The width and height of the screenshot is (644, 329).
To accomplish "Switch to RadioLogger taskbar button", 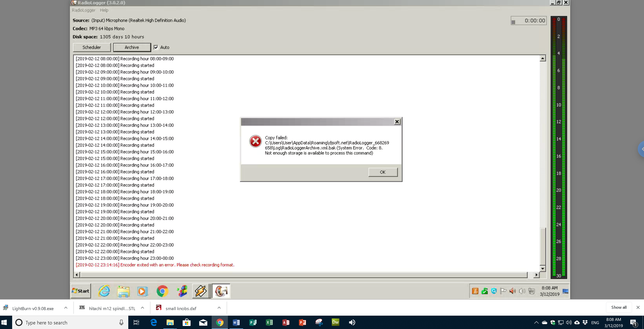I will coord(221,291).
